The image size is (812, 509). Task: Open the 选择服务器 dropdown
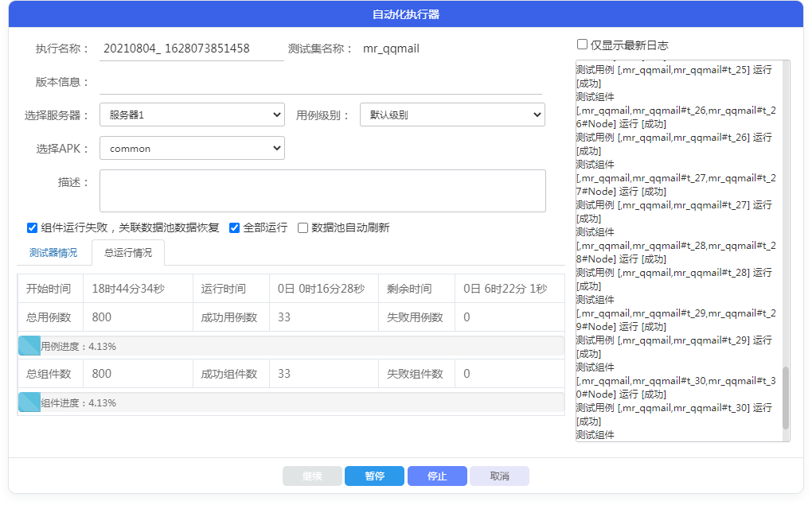[x=192, y=115]
